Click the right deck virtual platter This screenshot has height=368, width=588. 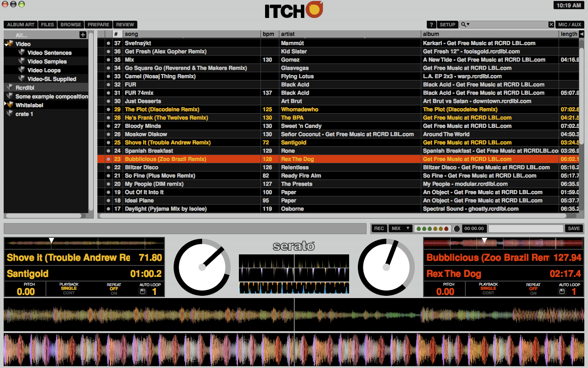[x=386, y=267]
